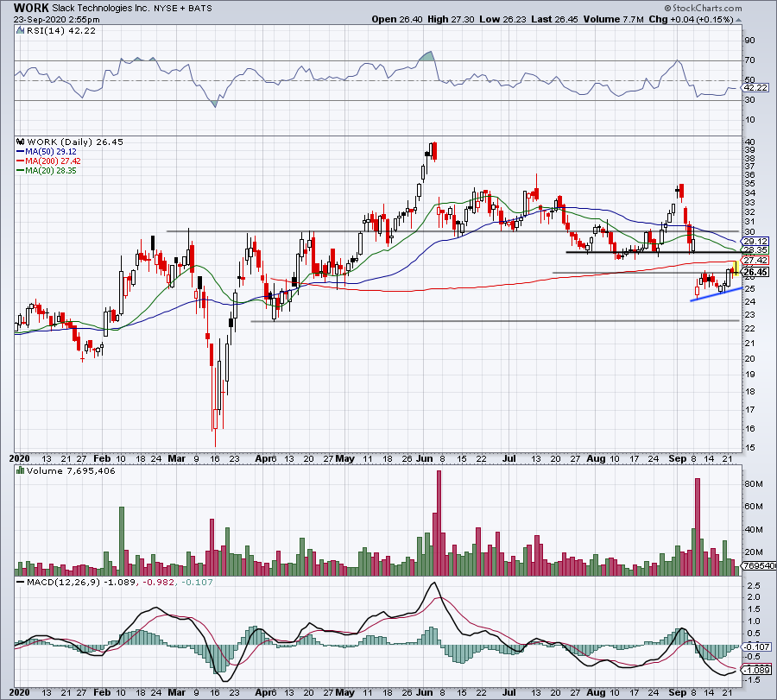The height and width of the screenshot is (700, 777).
Task: Click the tall September volume spike bar
Action: (x=698, y=527)
